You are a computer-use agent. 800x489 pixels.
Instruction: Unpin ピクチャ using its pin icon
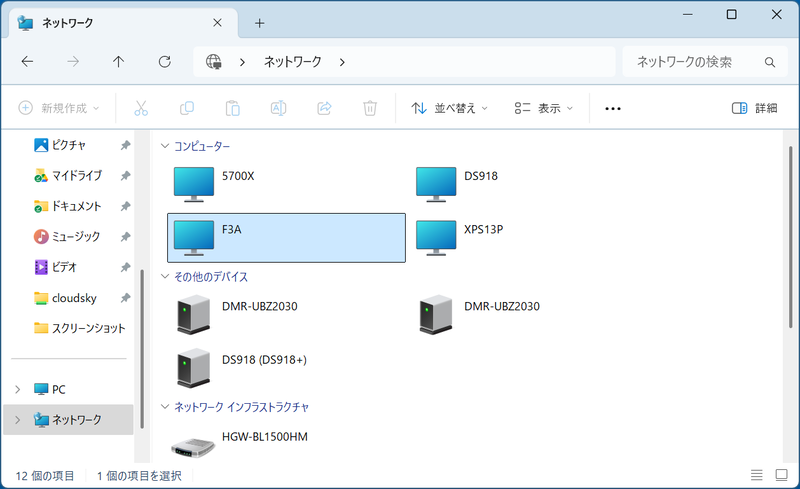pyautogui.click(x=125, y=145)
